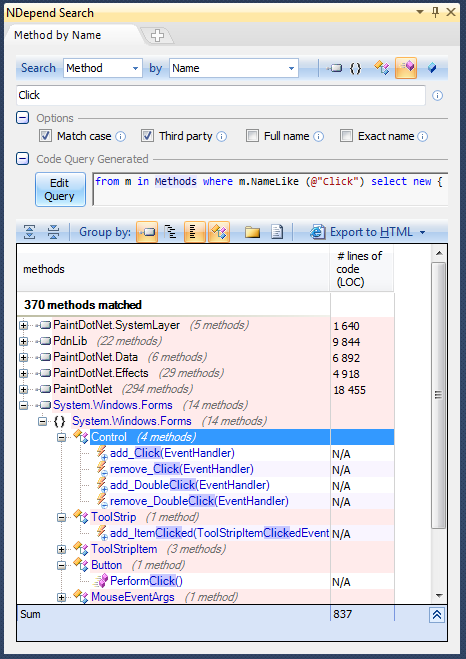The width and height of the screenshot is (466, 659).
Task: Toggle namespace search braces icon
Action: pos(355,68)
